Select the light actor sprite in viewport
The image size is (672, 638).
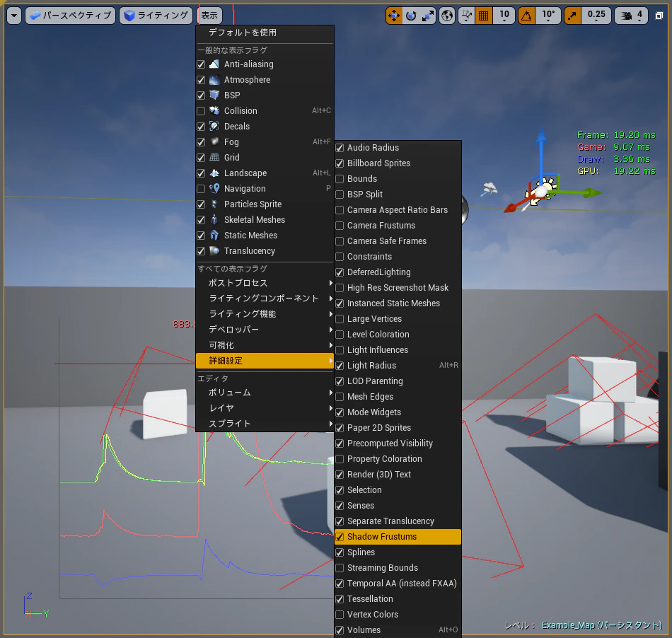(x=542, y=192)
